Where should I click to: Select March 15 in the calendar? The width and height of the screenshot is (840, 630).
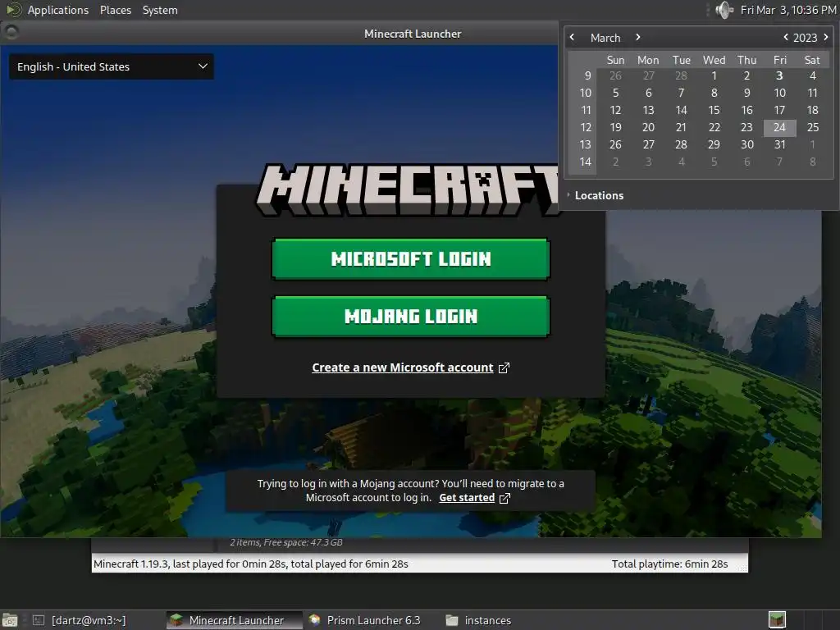(714, 111)
